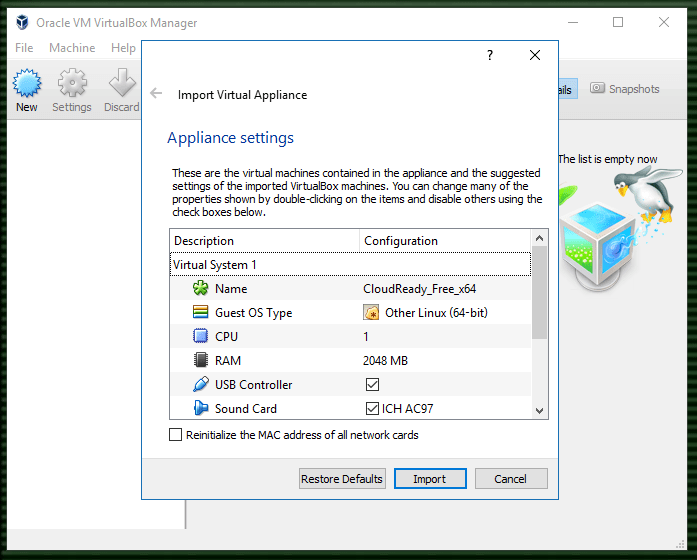Toggle the USB Controller checkbox
The width and height of the screenshot is (697, 560).
[x=372, y=384]
